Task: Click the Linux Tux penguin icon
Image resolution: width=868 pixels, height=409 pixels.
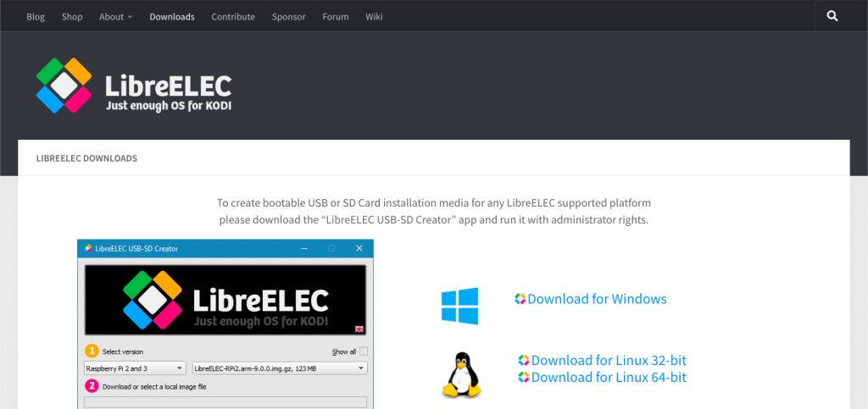Action: (461, 375)
